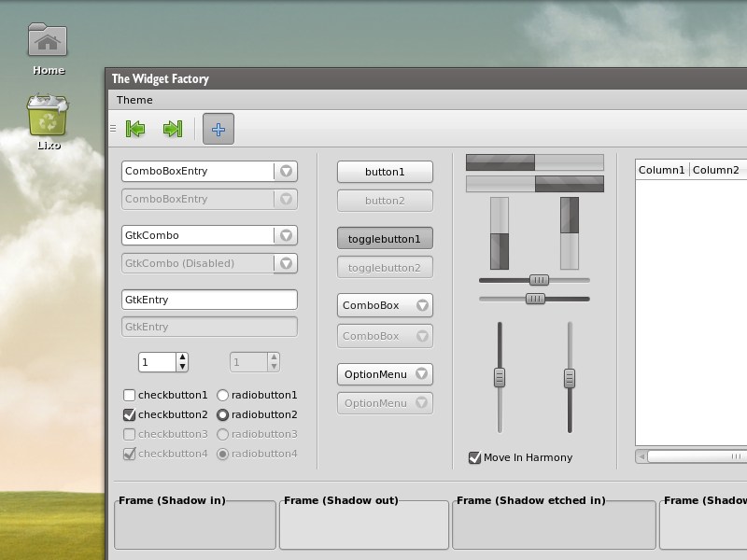Click the disabled OptionMenu dropdown
This screenshot has width=747, height=560.
click(x=385, y=403)
